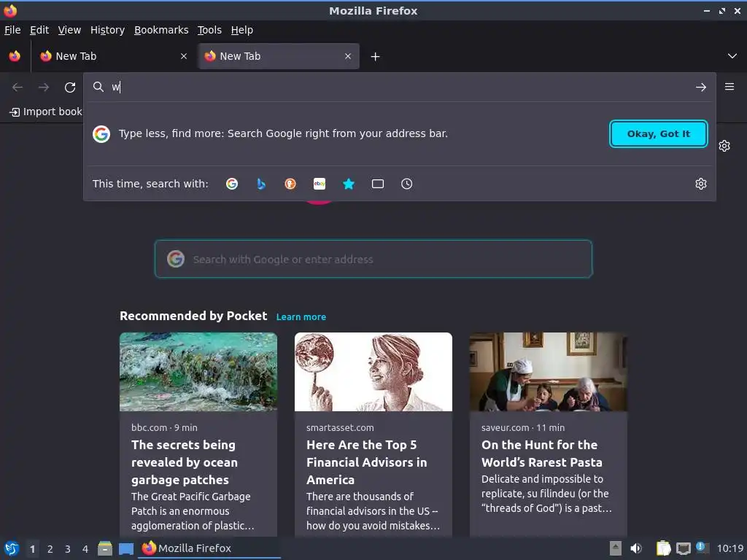
Task: Click the woman and globe thumbnail
Action: pos(373,372)
